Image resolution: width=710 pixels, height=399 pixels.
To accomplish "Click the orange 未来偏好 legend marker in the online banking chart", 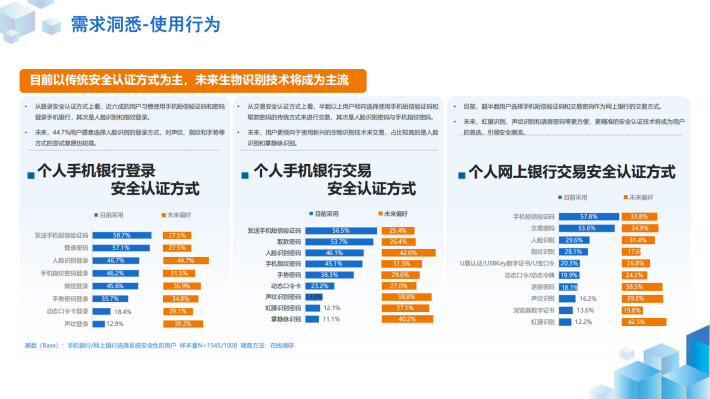I will [x=625, y=197].
